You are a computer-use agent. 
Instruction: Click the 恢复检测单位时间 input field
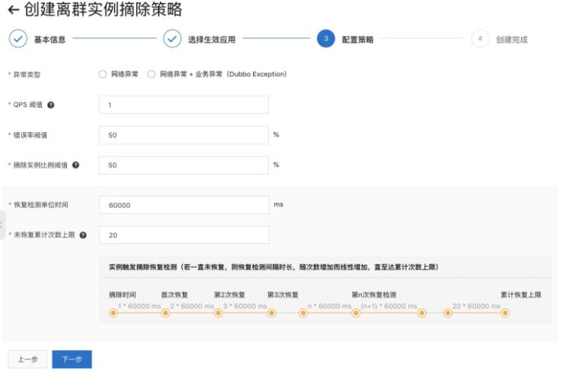click(x=184, y=205)
